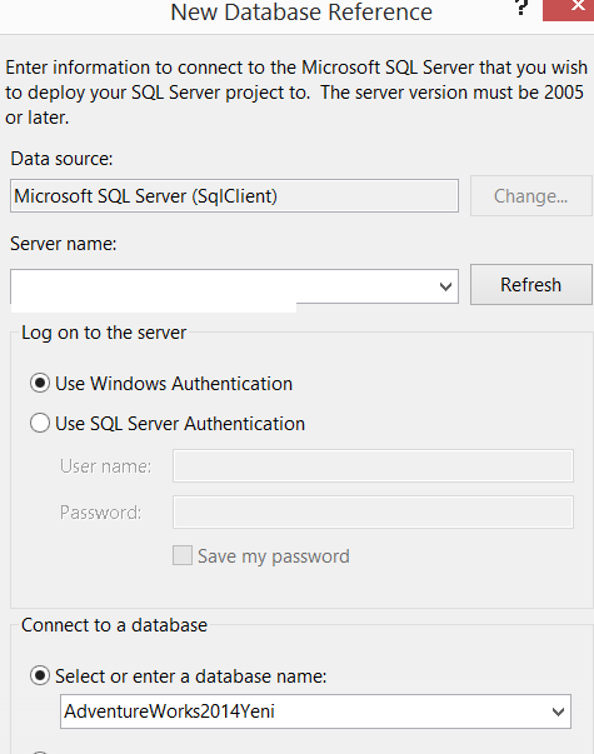Click the Refresh button

tap(531, 285)
